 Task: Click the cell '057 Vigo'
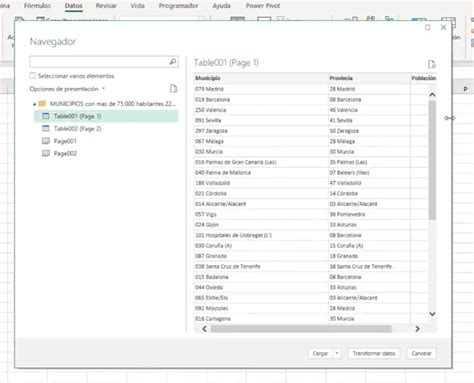(261, 214)
